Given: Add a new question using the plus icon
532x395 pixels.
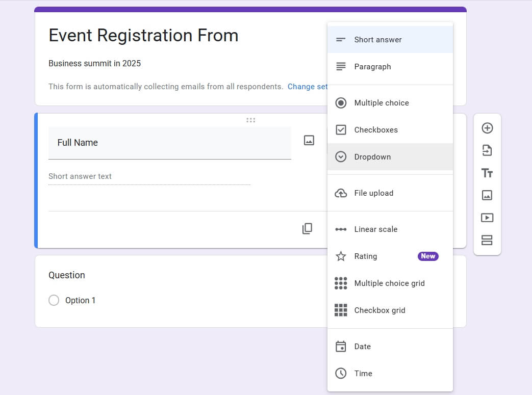Looking at the screenshot, I should click(487, 128).
